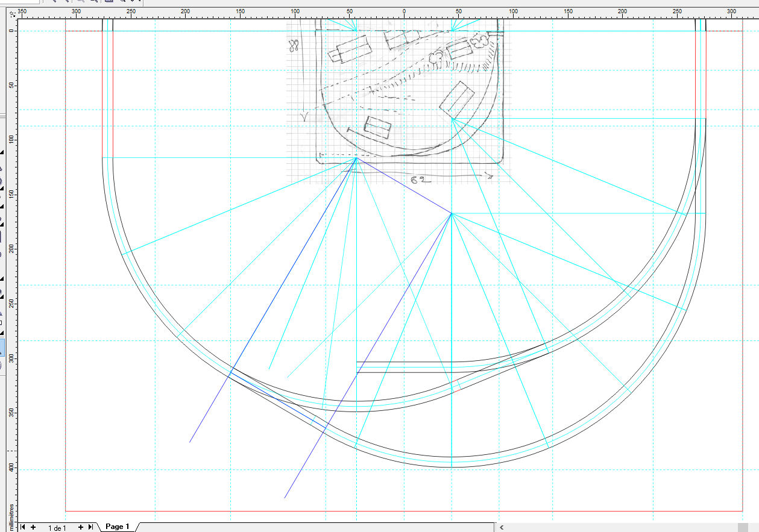Add a page before Page 1
The height and width of the screenshot is (532, 759).
click(x=33, y=527)
